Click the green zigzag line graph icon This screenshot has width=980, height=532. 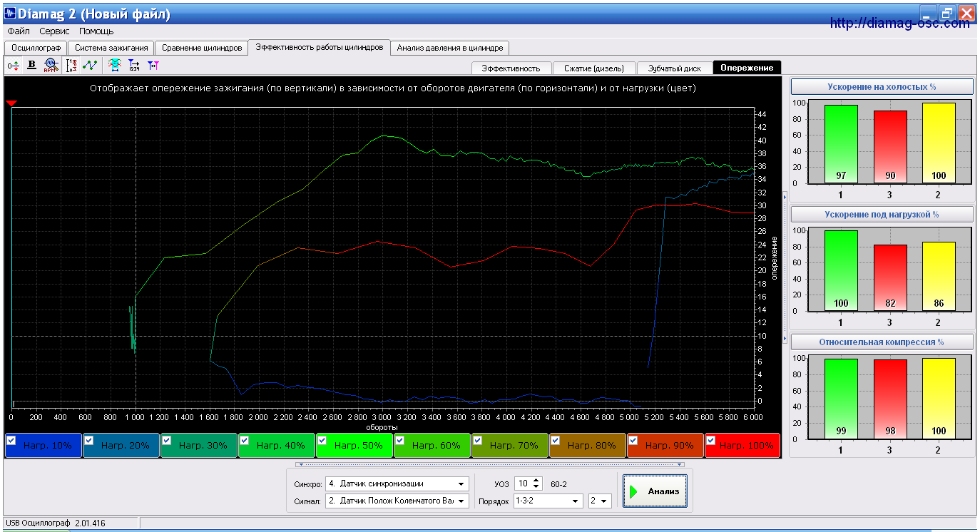(x=90, y=65)
